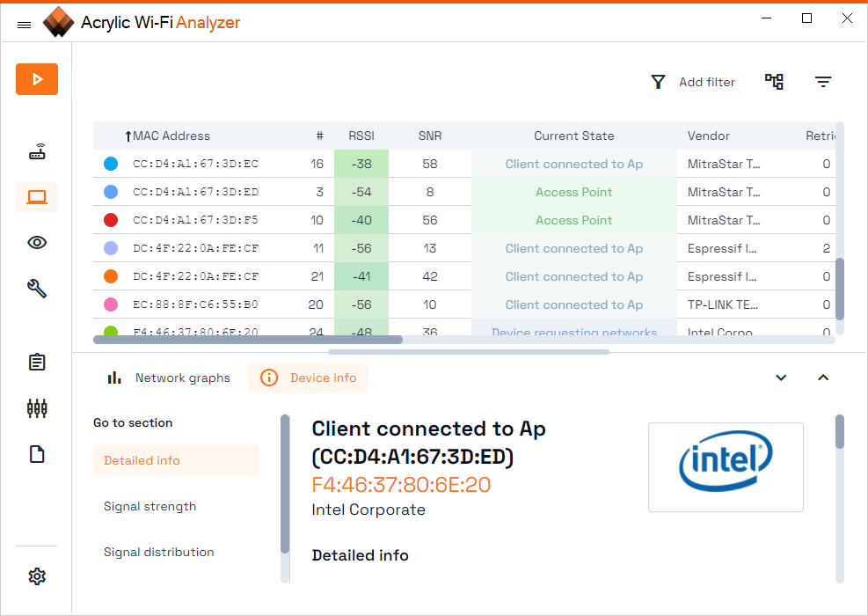This screenshot has width=868, height=616.
Task: Sort by # column header
Action: pyautogui.click(x=319, y=136)
